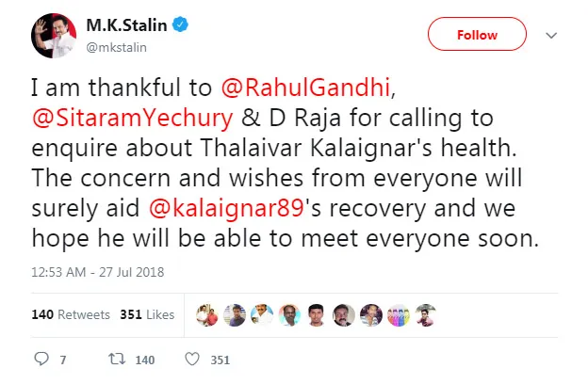Image resolution: width=588 pixels, height=384 pixels.
Task: Click the fifth liker avatar in row
Action: (x=316, y=315)
